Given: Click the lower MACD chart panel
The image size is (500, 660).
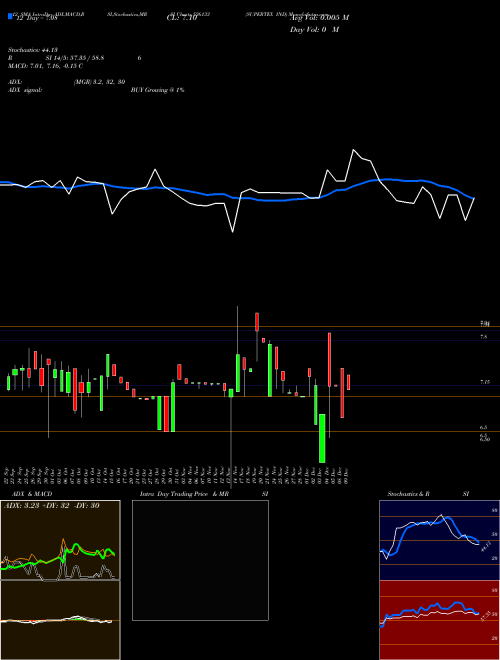Looking at the screenshot, I should point(60,620).
